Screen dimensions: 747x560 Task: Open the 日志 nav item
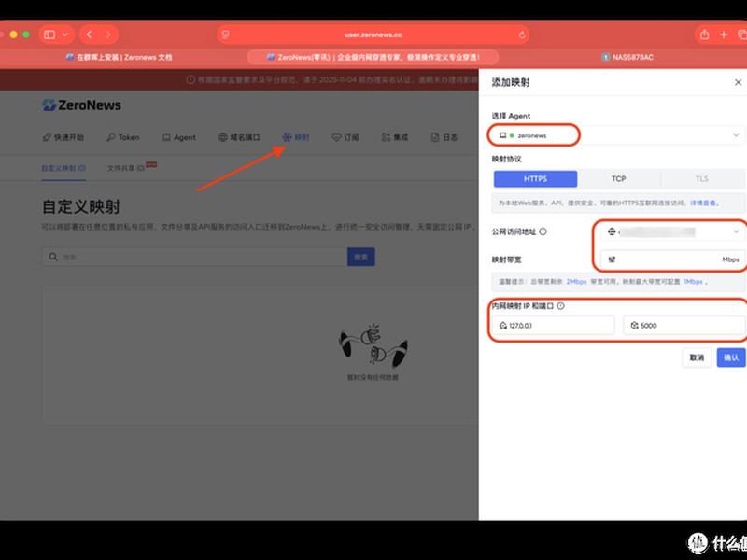tap(444, 137)
